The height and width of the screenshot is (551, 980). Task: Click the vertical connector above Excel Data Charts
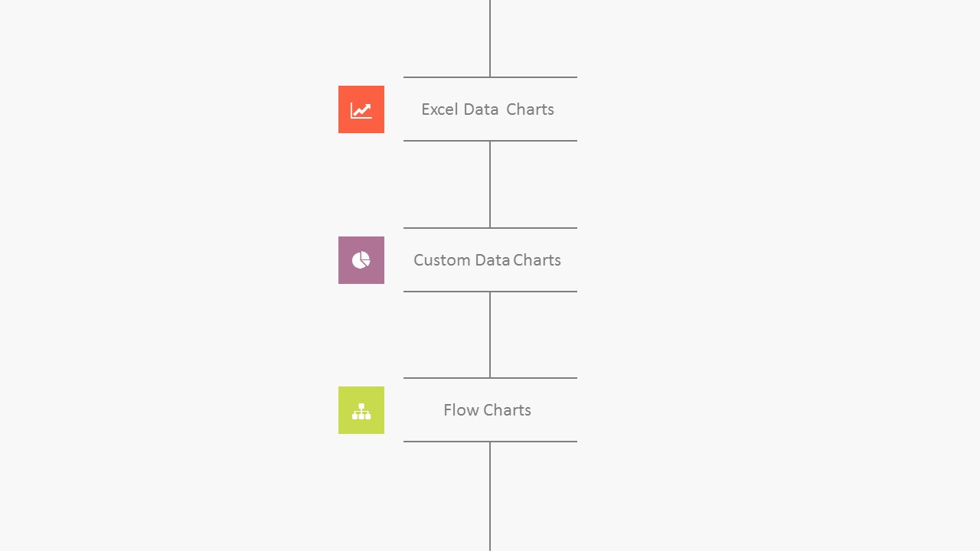490,38
